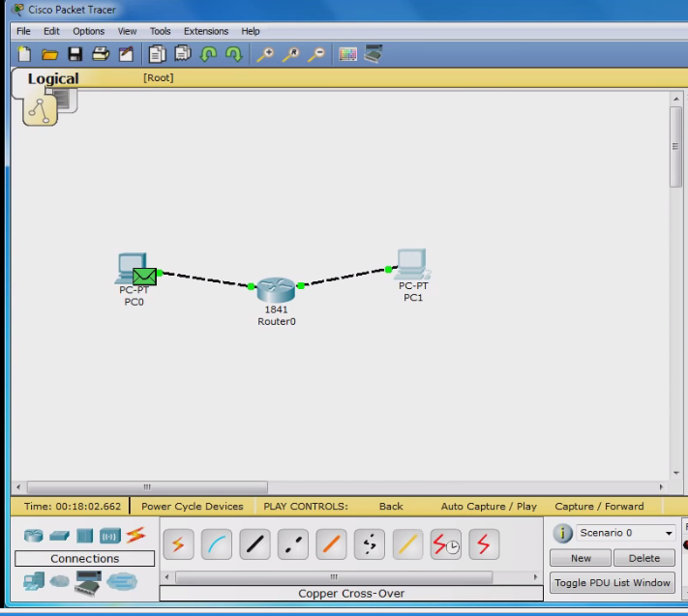Click connections list scroll left arrow
The image size is (688, 616).
click(x=166, y=577)
